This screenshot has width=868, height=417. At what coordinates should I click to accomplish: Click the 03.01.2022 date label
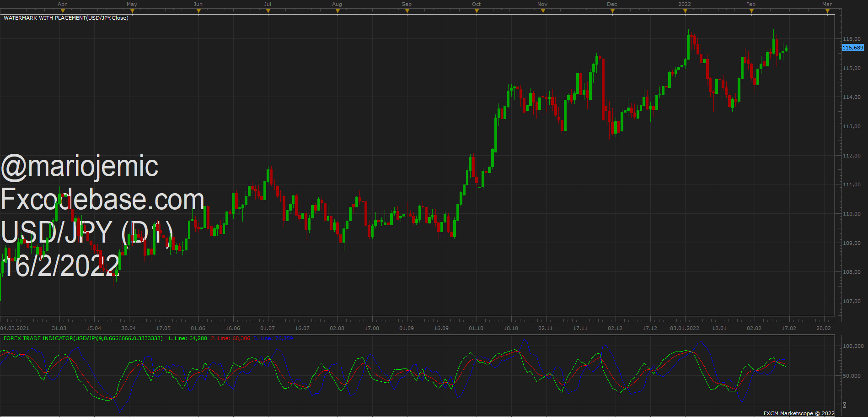click(x=685, y=328)
